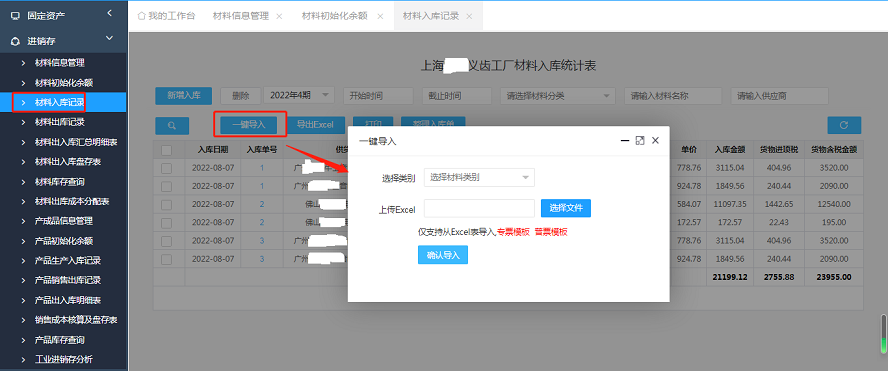Open 材料初始化余额 in the sidebar

tap(63, 83)
